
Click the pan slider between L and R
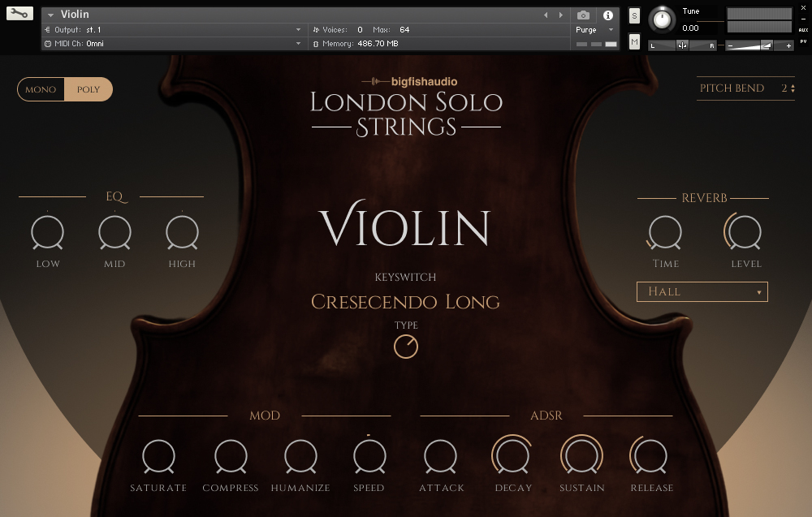click(x=683, y=45)
